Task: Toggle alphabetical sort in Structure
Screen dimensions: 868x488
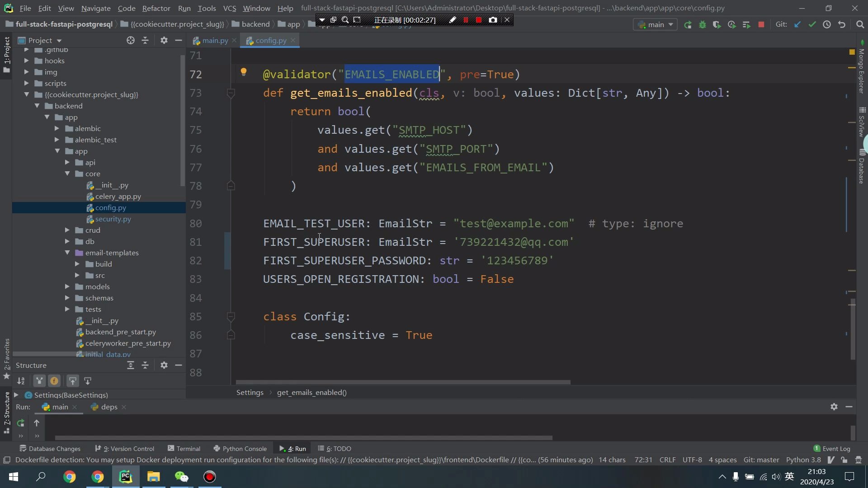Action: tap(21, 381)
